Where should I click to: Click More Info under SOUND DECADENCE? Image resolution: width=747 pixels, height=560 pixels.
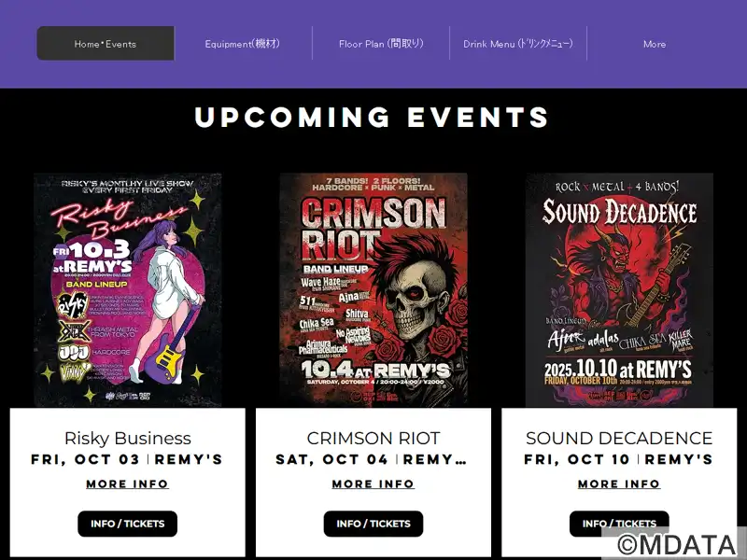[619, 483]
